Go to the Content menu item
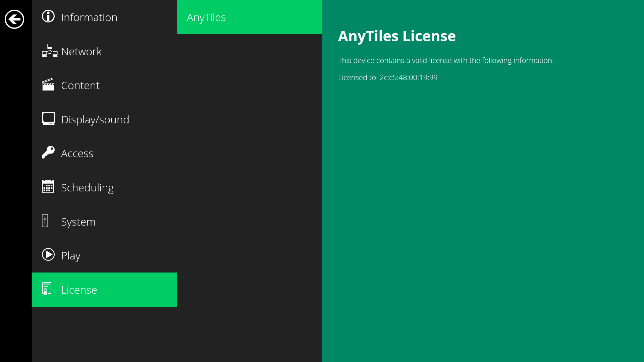644x362 pixels. (105, 85)
